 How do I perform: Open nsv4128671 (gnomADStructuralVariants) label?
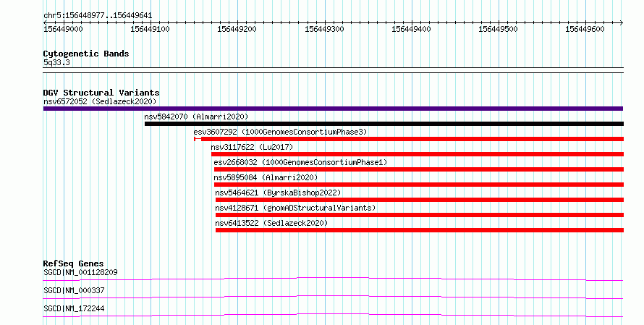295,208
